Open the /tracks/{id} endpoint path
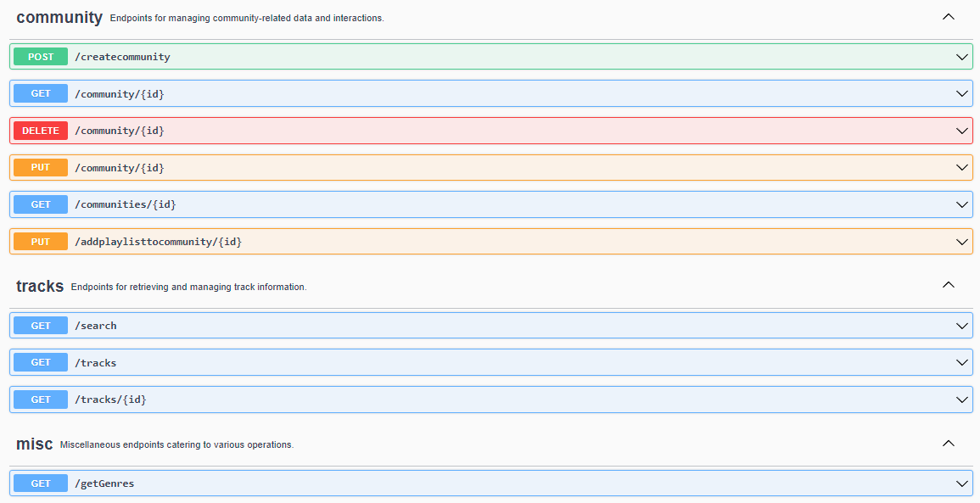The height and width of the screenshot is (503, 980). point(110,400)
